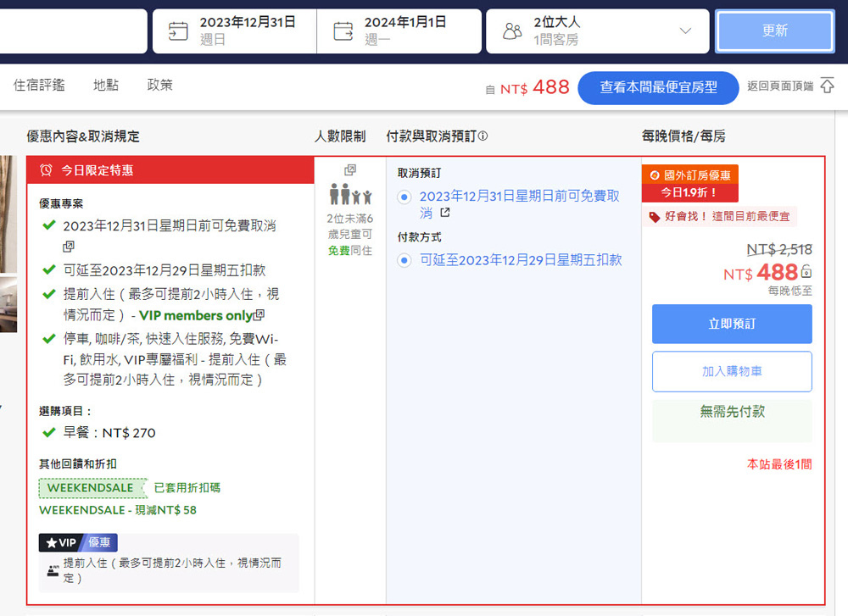Open the 住宿評鑑 tab
848x616 pixels.
coord(39,85)
